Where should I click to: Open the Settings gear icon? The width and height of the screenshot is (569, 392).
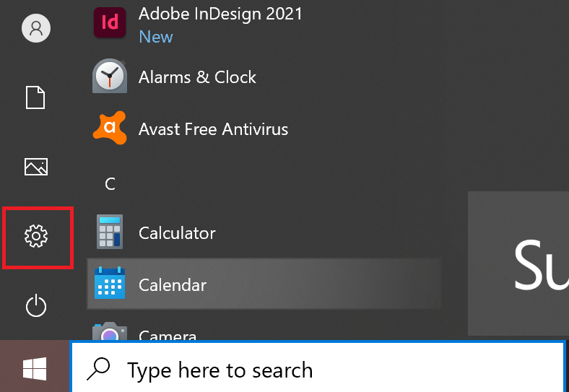click(36, 236)
